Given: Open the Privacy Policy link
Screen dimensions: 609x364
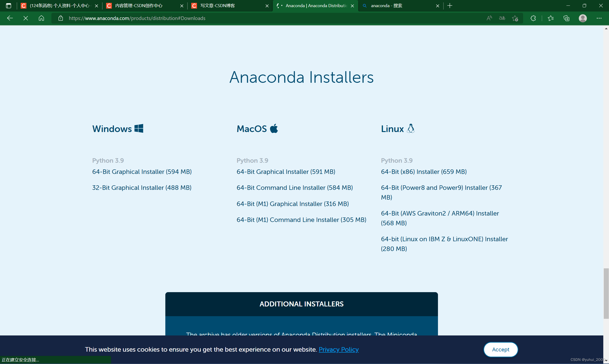Looking at the screenshot, I should tap(339, 349).
